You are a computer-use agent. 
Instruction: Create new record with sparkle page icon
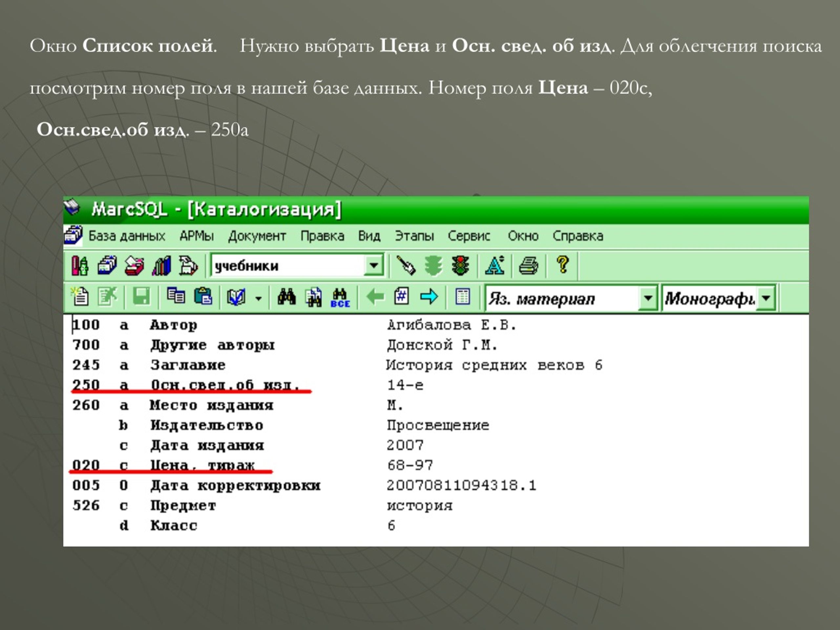(x=80, y=297)
